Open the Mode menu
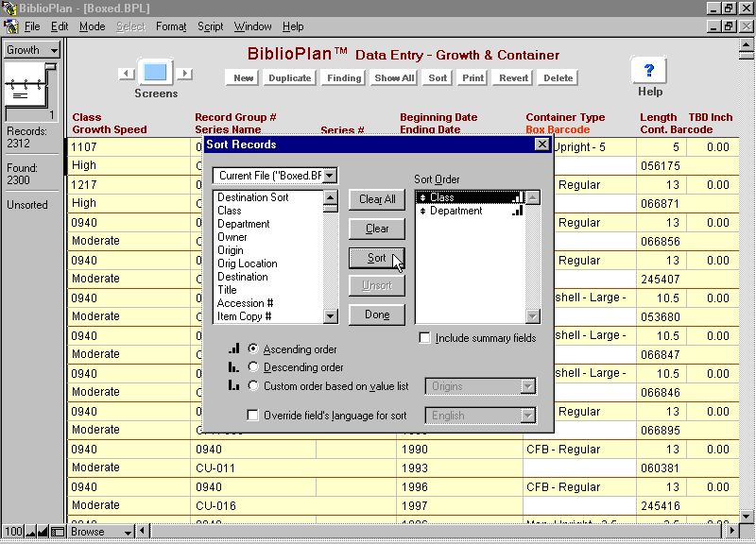 92,26
